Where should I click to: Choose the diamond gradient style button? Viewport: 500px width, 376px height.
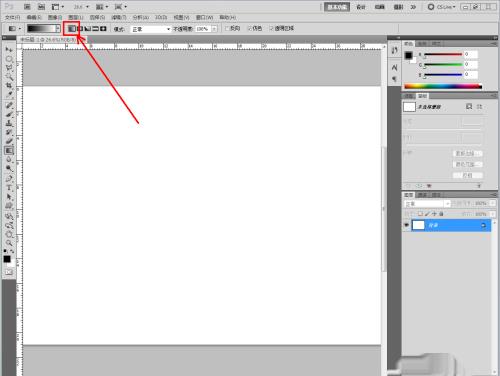pos(103,29)
